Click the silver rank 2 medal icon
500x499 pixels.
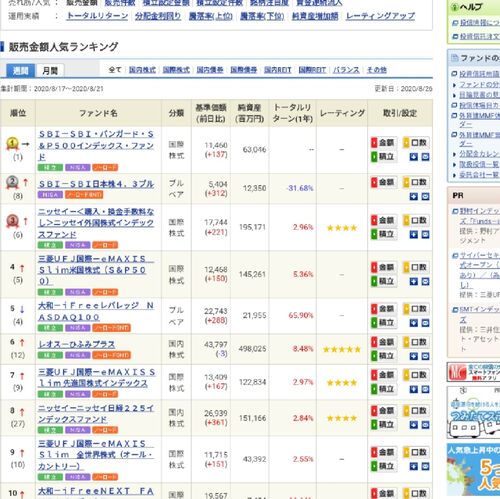click(12, 182)
